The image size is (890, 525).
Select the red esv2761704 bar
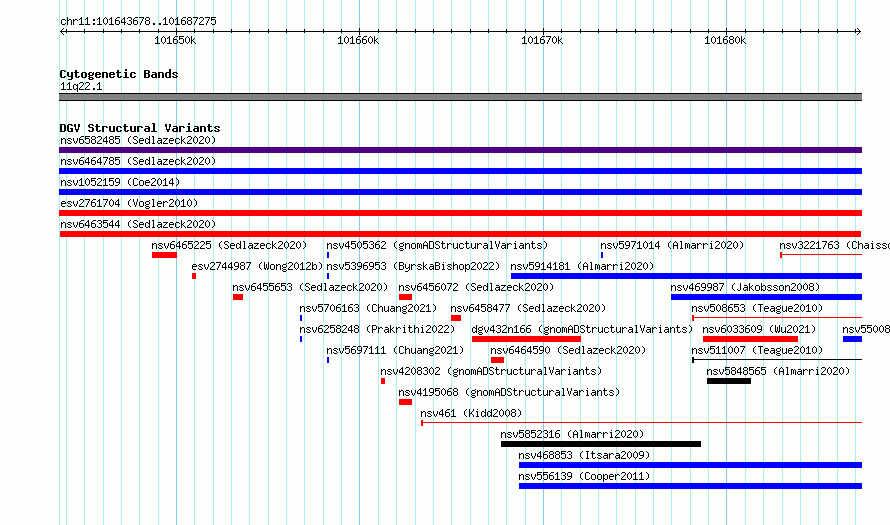point(460,213)
